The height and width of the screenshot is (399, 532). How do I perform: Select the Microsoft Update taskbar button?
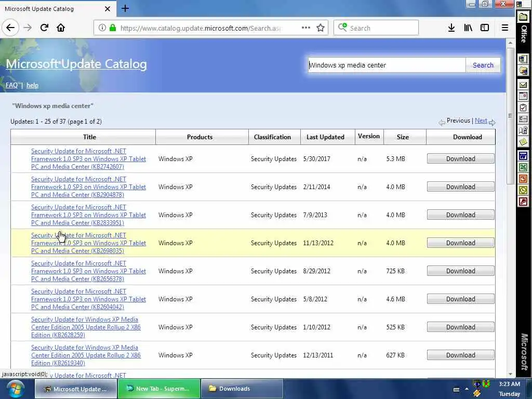[75, 389]
